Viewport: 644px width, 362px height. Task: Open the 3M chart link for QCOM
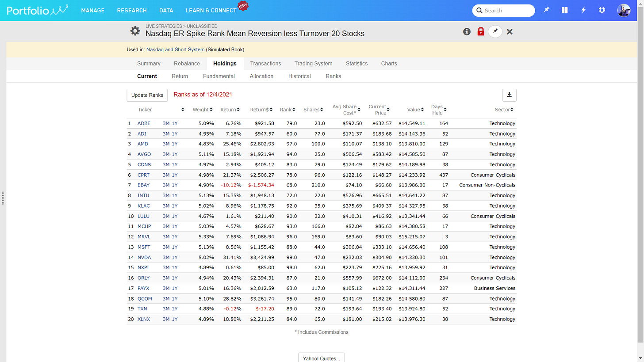[166, 299]
